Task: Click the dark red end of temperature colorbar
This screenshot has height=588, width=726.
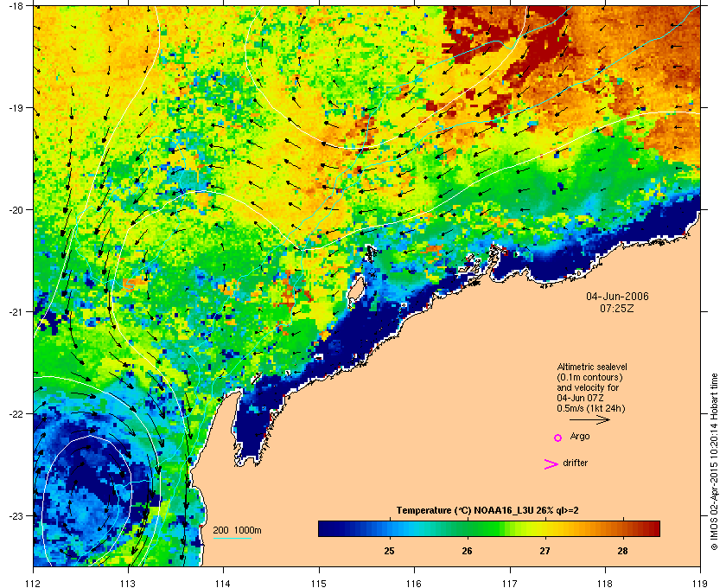Action: click(651, 528)
